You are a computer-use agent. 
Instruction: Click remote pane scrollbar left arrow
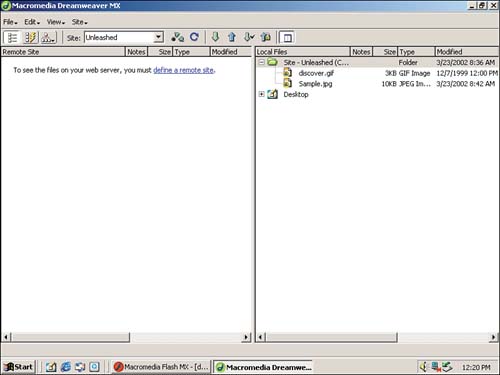coord(6,337)
